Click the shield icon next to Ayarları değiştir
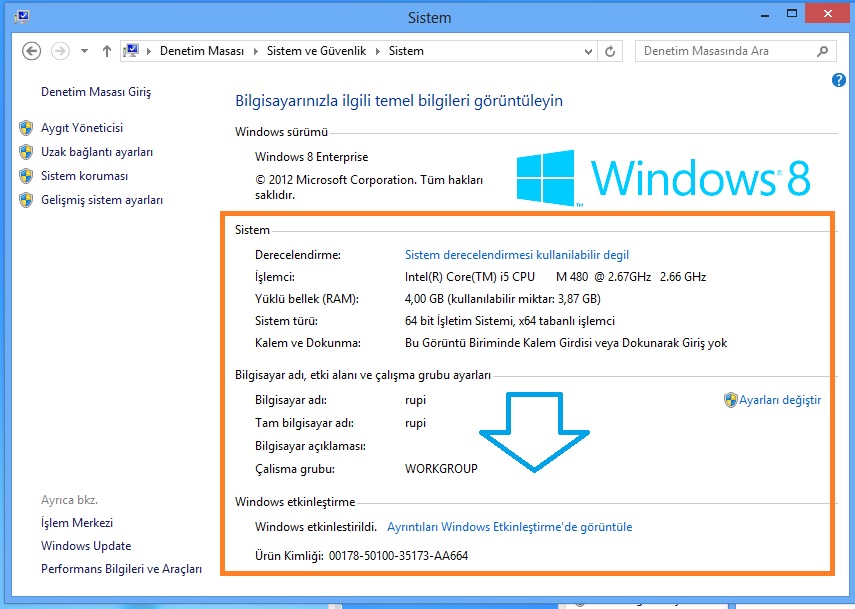 (731, 400)
